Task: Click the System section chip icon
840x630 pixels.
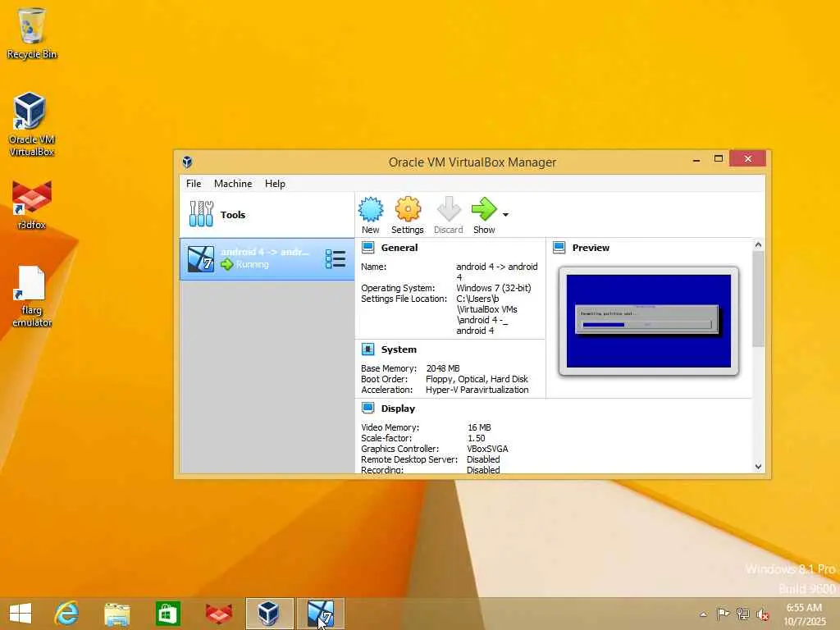Action: 368,349
